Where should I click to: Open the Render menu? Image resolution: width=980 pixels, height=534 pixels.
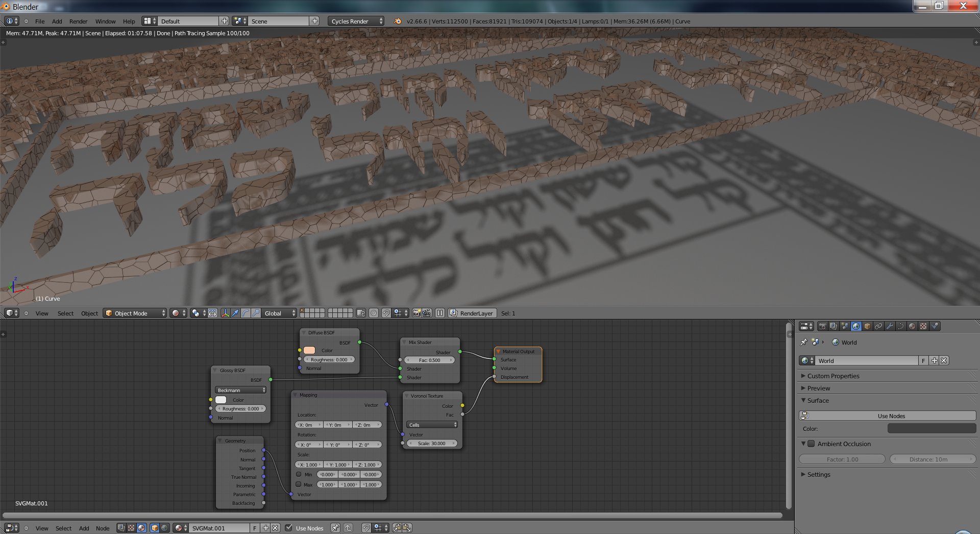coord(78,21)
